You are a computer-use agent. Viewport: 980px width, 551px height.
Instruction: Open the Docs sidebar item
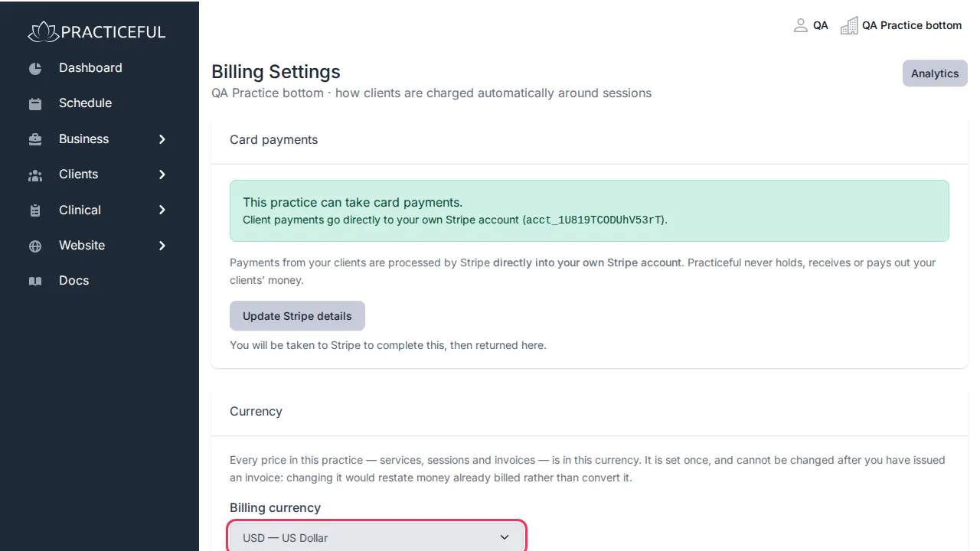tap(74, 281)
